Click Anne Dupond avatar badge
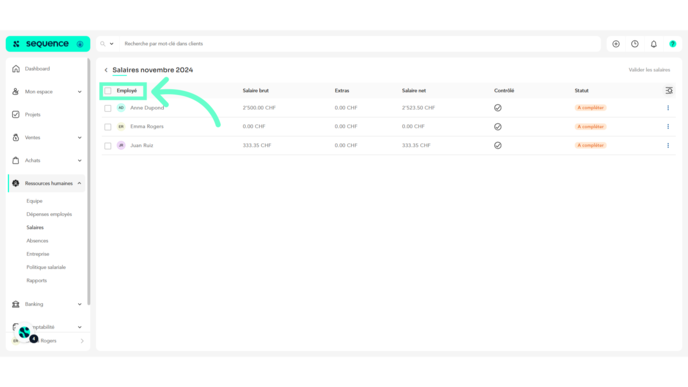Viewport: 688px width, 387px height. tap(121, 108)
